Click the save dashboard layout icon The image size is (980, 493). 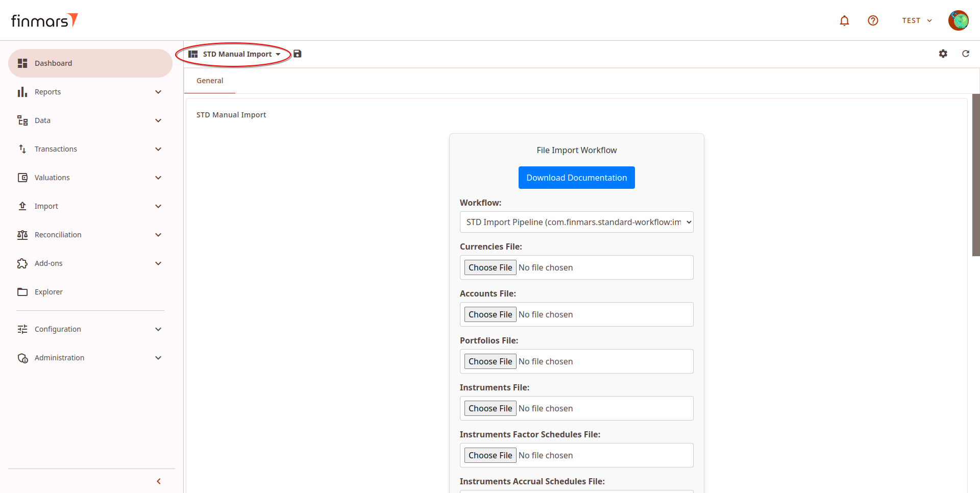point(298,54)
